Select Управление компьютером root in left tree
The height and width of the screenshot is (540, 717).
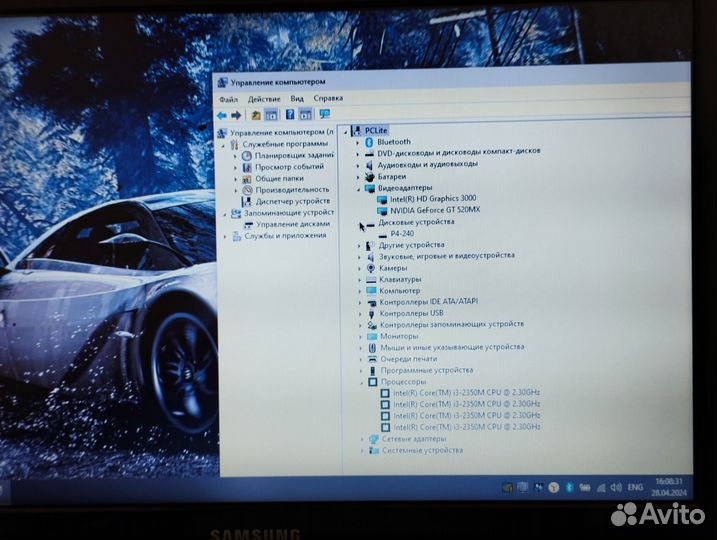pyautogui.click(x=282, y=133)
